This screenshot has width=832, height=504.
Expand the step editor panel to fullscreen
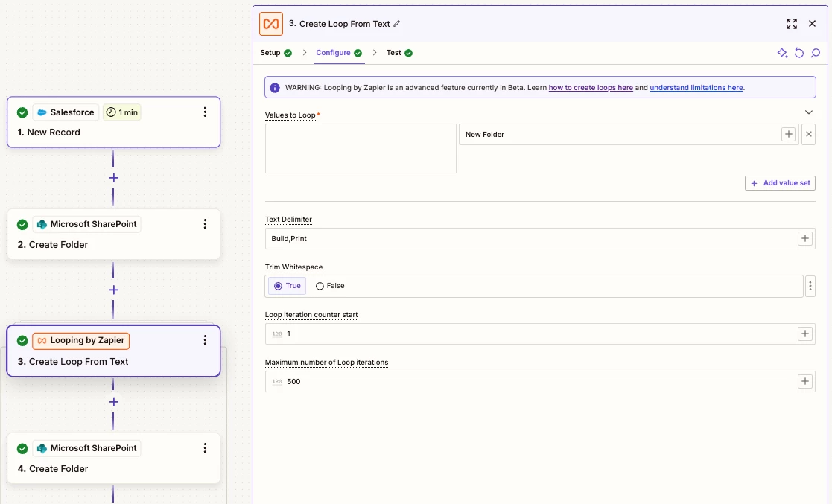coord(792,24)
